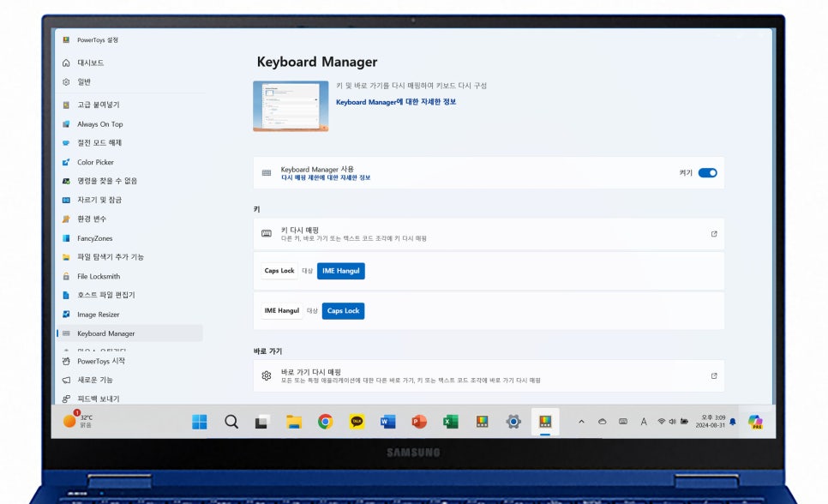The image size is (828, 504).
Task: Click the keyboard icon beside 키 다시 매핑
Action: pos(267,233)
